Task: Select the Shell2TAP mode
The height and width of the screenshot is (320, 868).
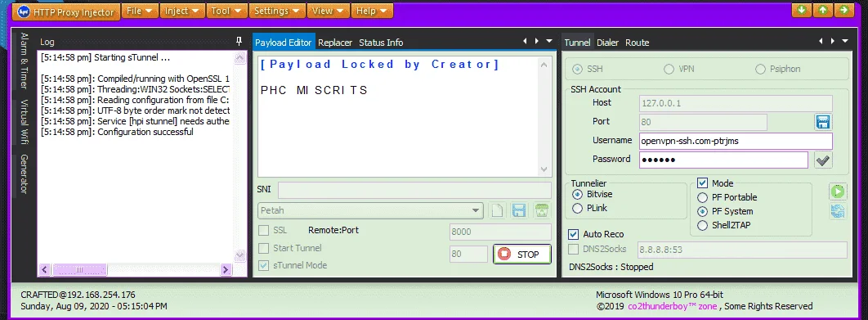Action: click(702, 225)
